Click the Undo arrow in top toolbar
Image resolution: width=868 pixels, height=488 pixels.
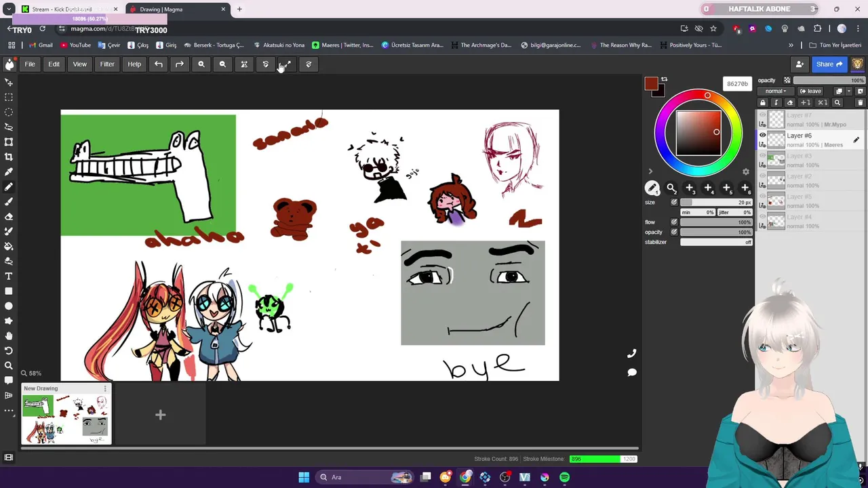[158, 64]
